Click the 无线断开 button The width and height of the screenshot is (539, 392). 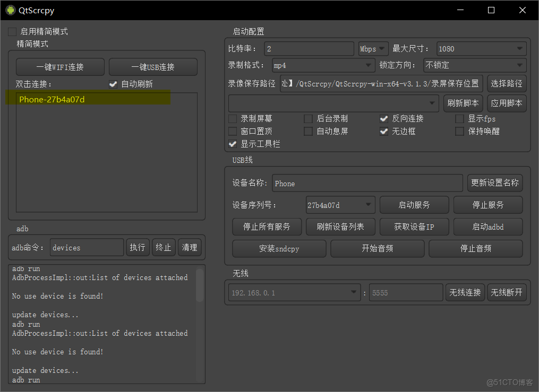click(x=507, y=292)
